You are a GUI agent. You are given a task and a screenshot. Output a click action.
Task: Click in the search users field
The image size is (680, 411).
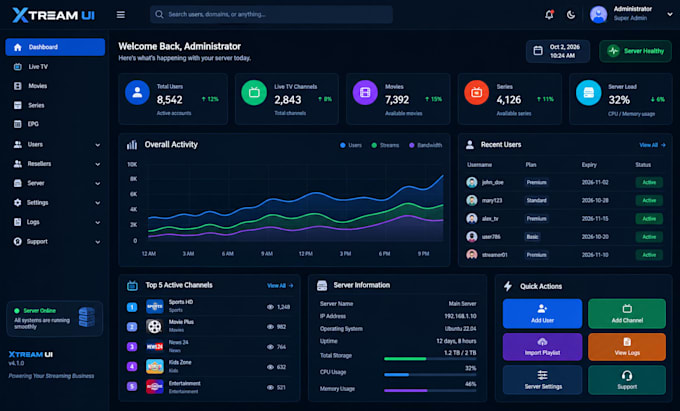271,14
